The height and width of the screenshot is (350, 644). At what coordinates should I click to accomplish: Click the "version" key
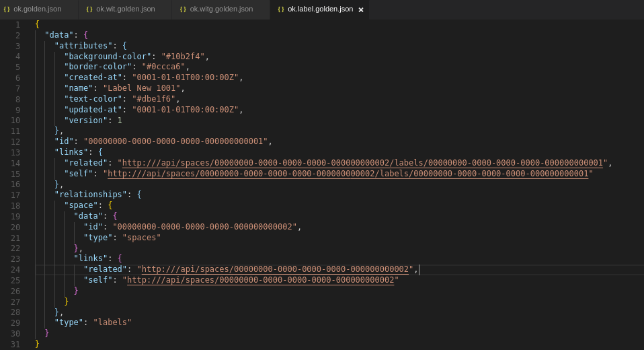coord(86,120)
